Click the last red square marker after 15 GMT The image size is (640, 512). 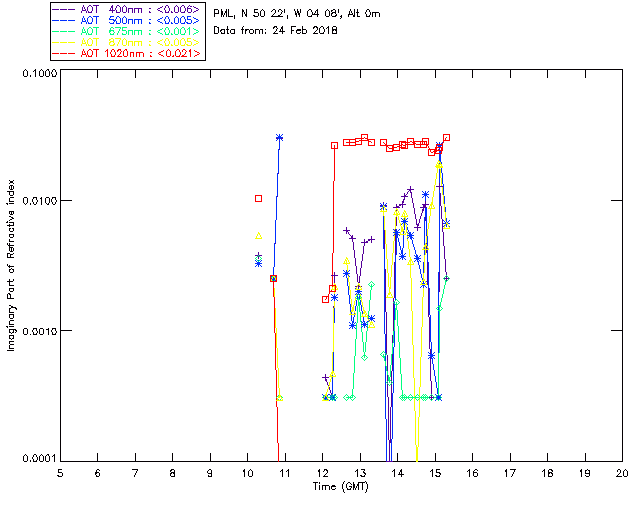click(x=447, y=138)
